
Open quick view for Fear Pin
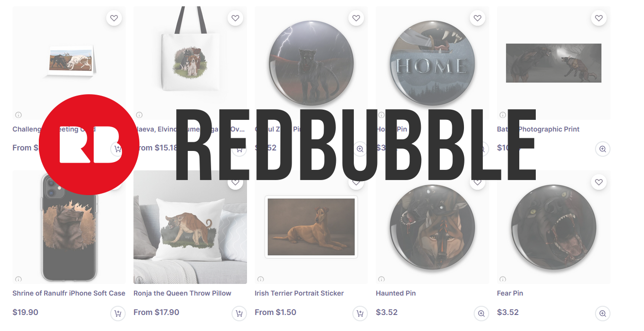(602, 314)
